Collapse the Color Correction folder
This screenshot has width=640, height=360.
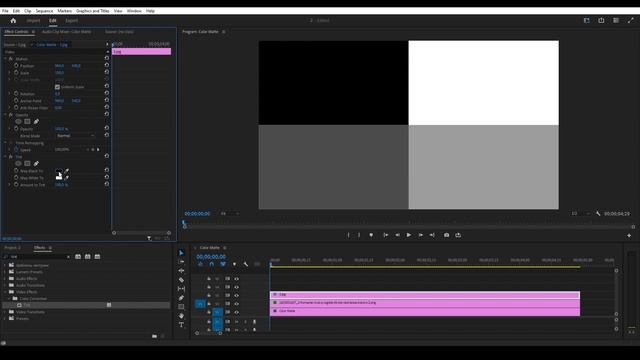point(9,299)
